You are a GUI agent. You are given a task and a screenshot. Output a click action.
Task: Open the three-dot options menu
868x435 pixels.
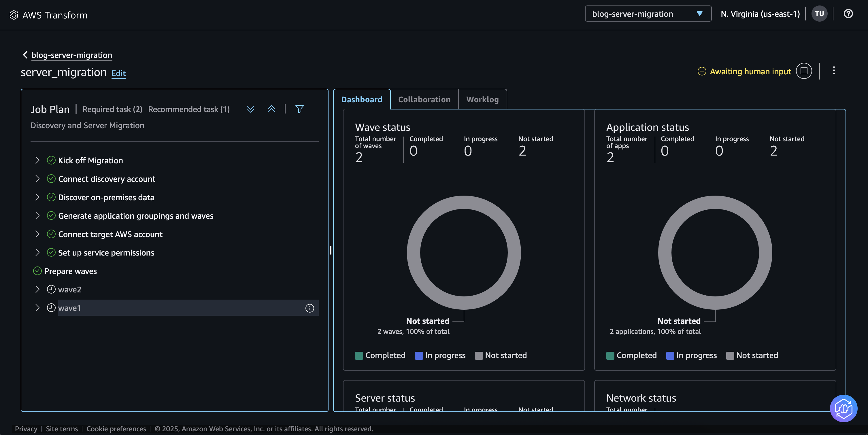[x=834, y=71]
